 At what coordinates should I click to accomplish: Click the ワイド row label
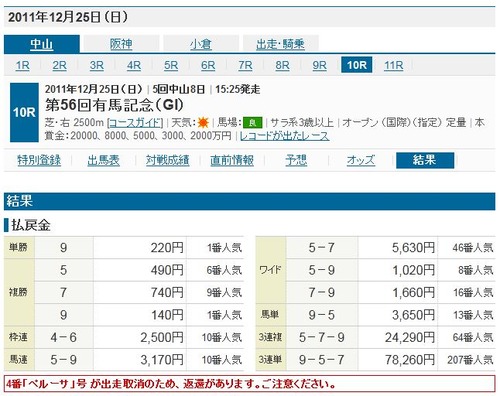tap(270, 270)
